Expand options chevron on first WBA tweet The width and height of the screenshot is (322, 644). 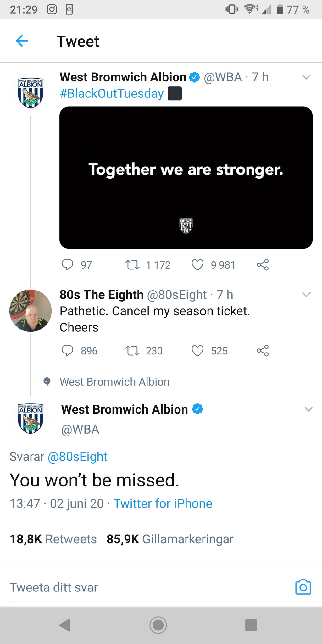306,77
